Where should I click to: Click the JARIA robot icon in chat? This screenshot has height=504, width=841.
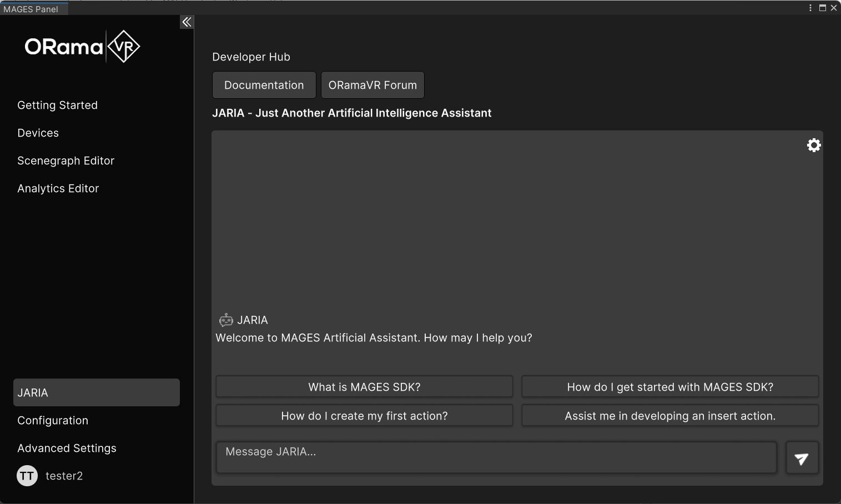point(226,320)
